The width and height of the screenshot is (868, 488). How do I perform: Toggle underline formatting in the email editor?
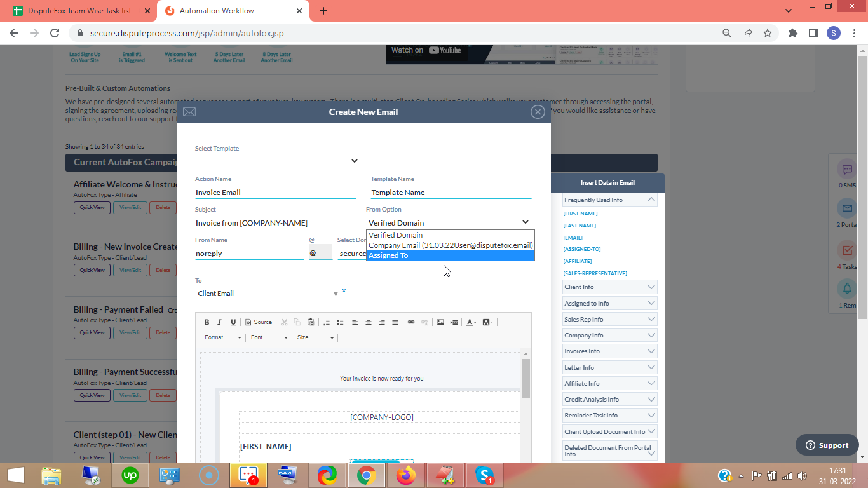coord(233,322)
